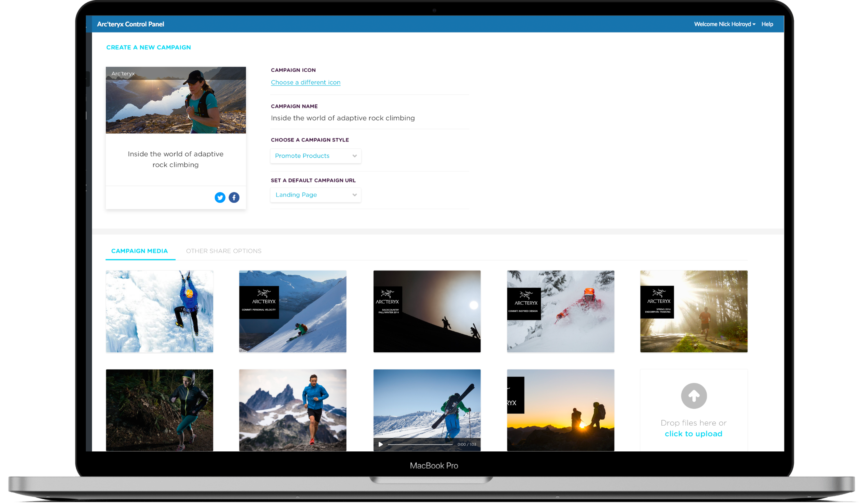This screenshot has height=504, width=863.
Task: Click the Choose a Campaign Style label
Action: point(310,140)
